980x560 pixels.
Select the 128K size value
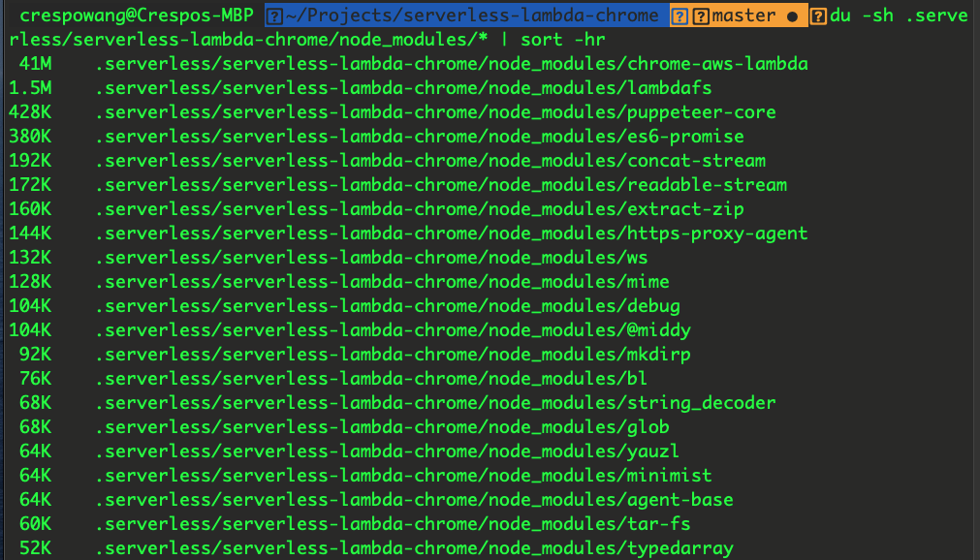31,283
